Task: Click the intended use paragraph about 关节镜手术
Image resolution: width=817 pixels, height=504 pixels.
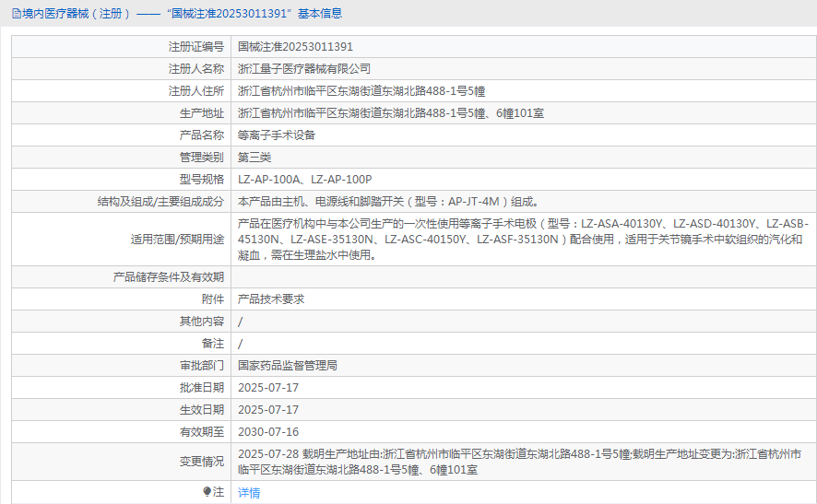Action: pyautogui.click(x=523, y=240)
